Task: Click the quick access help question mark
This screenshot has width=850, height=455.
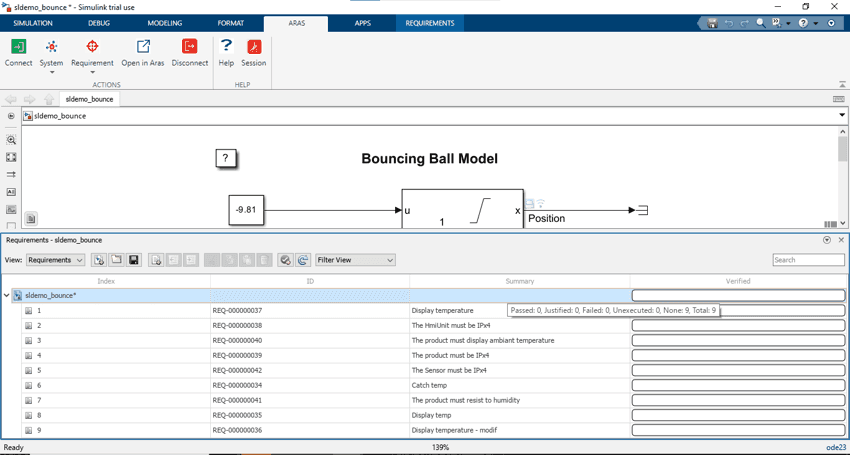Action: tap(803, 23)
